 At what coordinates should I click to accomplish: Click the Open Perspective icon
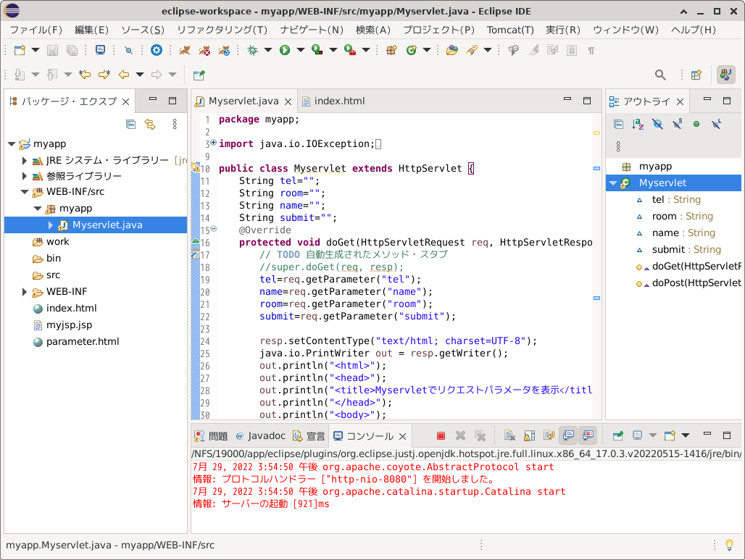pos(696,75)
